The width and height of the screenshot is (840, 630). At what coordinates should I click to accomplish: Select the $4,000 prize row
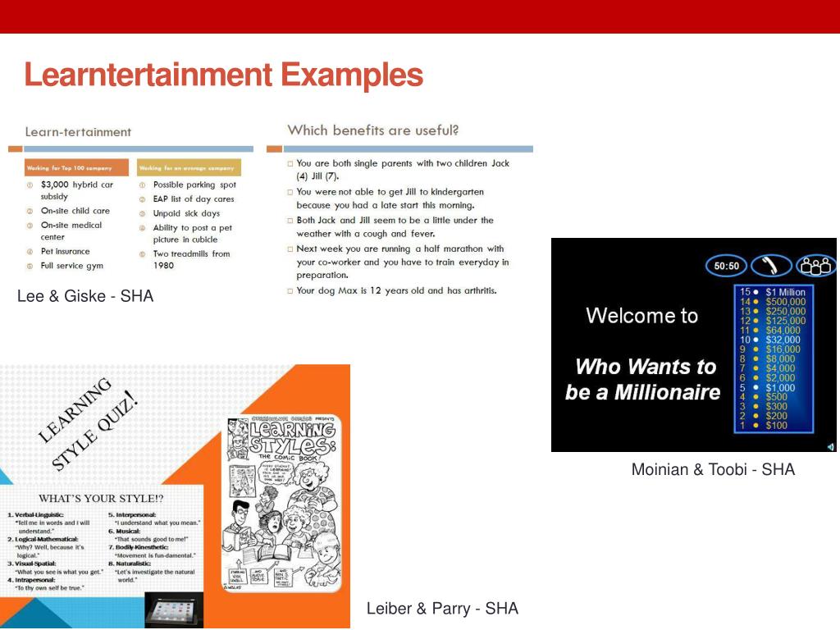click(x=768, y=368)
